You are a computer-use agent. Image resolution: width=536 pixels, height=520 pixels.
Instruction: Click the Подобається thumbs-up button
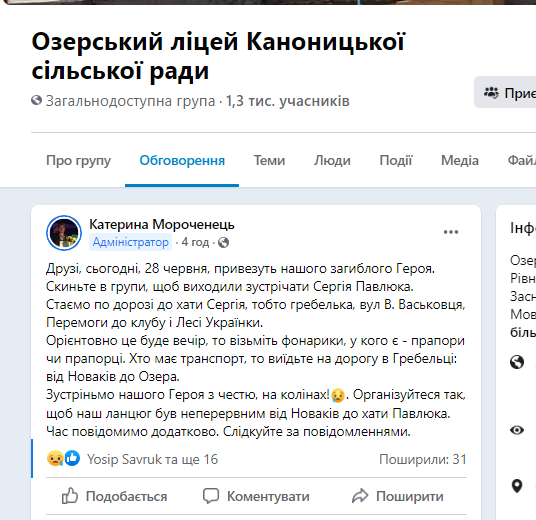114,496
